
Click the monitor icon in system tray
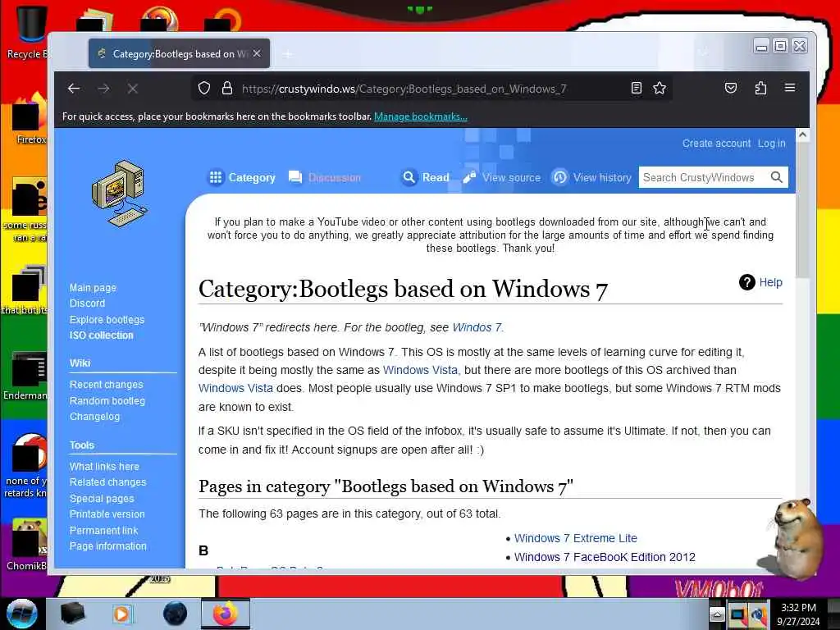coord(737,614)
